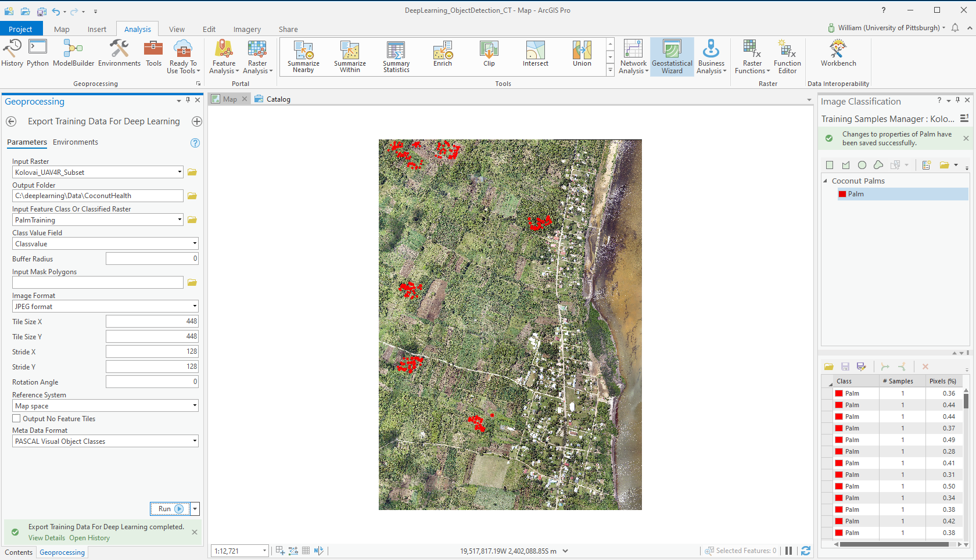Open Summary Statistics tool
This screenshot has height=560, width=976.
pos(396,57)
